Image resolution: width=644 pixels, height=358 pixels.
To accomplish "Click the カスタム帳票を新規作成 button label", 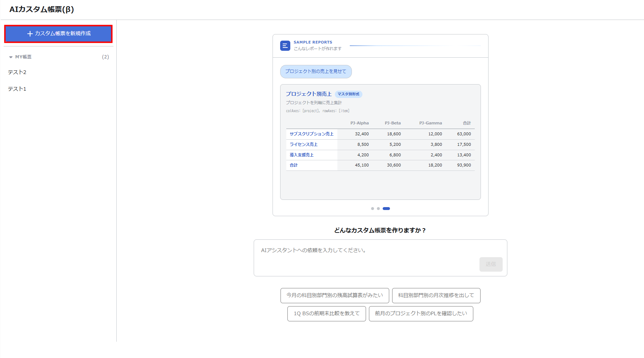I will point(63,33).
